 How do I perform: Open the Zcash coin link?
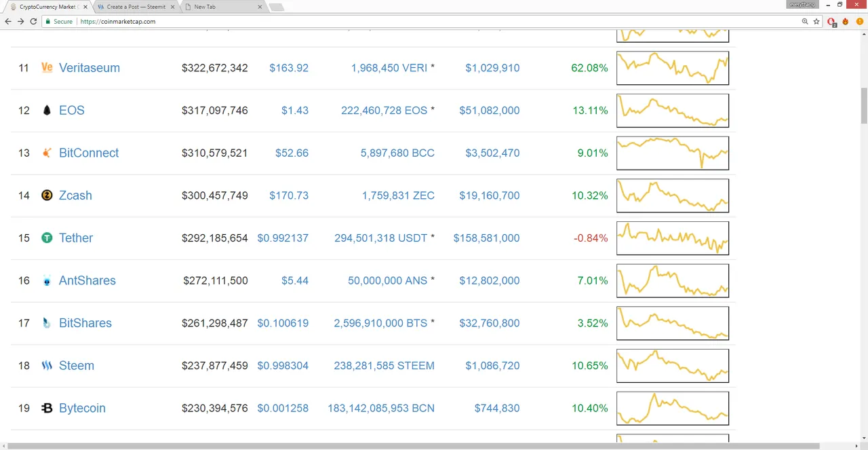click(75, 195)
